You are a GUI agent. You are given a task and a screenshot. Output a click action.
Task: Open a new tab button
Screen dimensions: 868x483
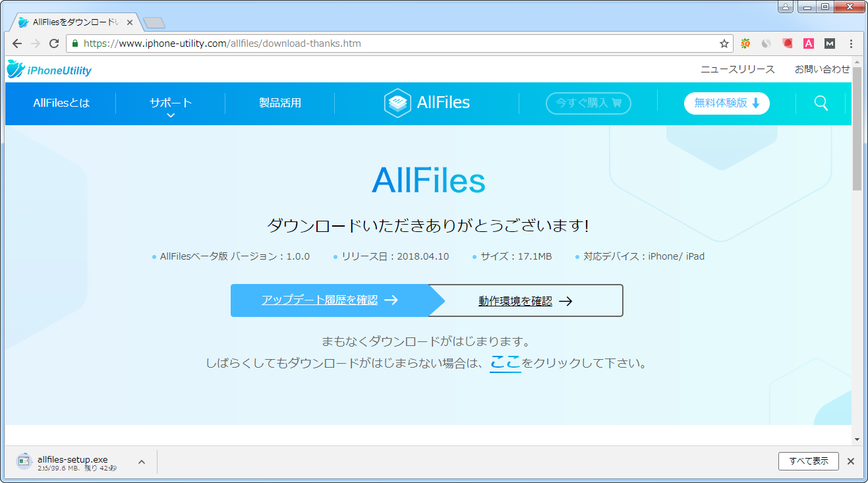154,23
